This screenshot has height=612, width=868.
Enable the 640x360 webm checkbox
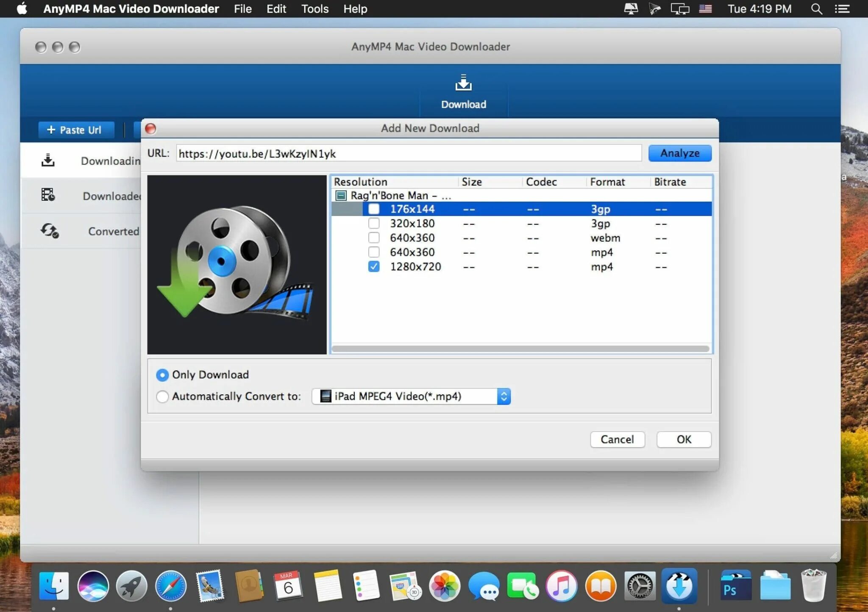coord(373,238)
